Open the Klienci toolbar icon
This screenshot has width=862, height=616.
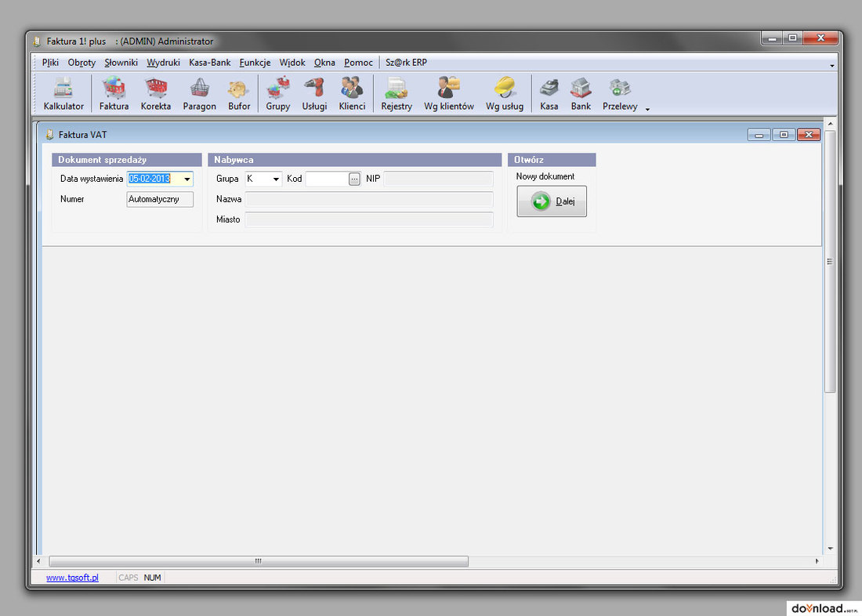[352, 94]
